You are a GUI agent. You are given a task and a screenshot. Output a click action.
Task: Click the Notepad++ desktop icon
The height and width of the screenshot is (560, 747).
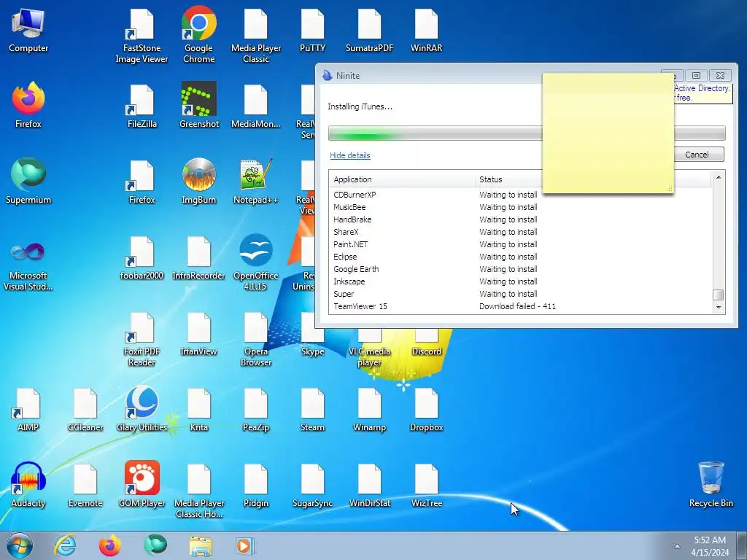pos(256,182)
